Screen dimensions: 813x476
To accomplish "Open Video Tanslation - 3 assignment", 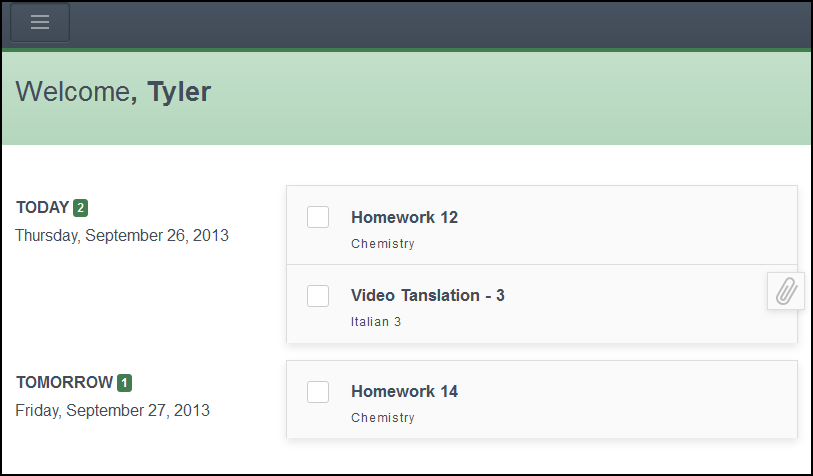I will [427, 295].
